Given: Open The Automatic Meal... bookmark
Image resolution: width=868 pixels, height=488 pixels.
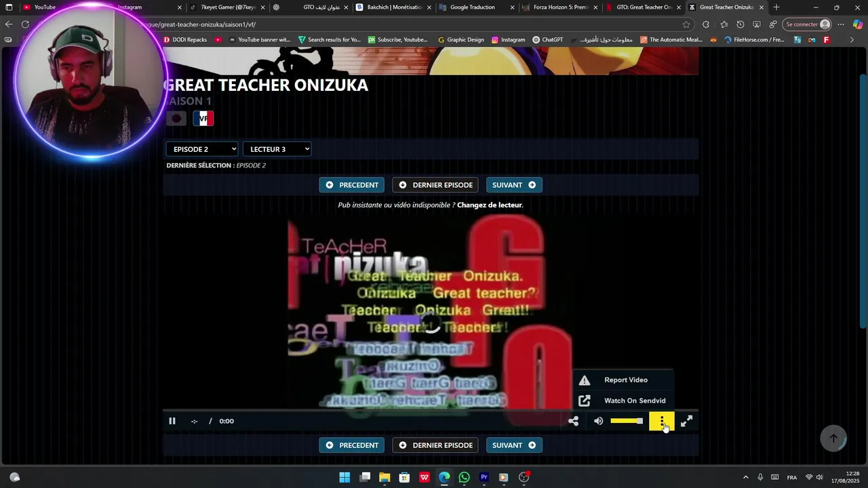Looking at the screenshot, I should (x=671, y=40).
